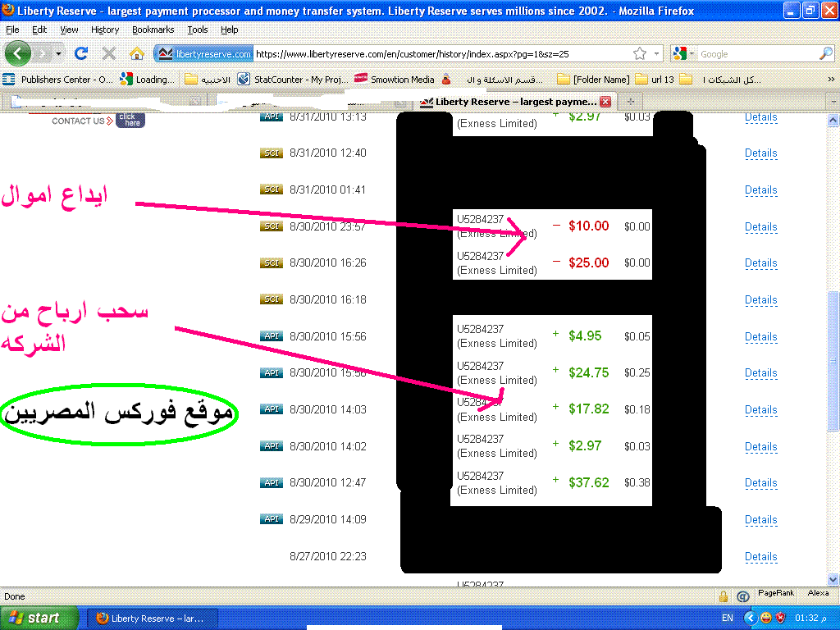
Task: Select the Liberty Reserve taskbar button
Action: tap(152, 619)
